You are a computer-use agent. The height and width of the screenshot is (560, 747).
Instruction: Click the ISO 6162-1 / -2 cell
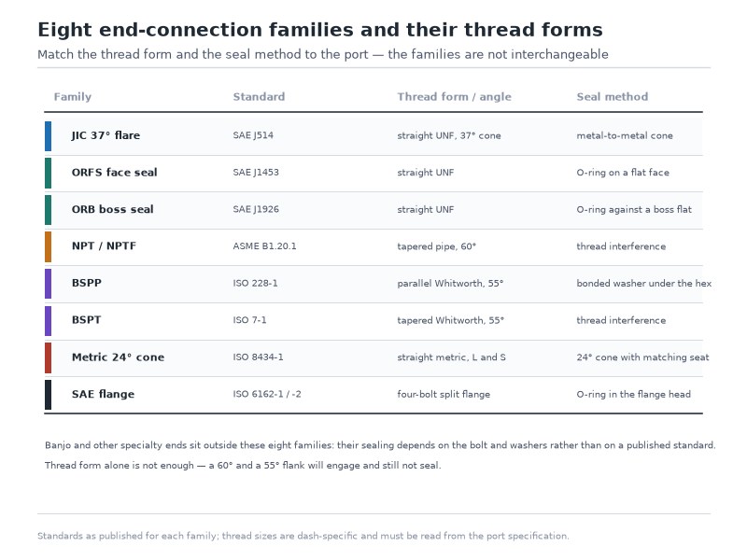[x=267, y=394]
